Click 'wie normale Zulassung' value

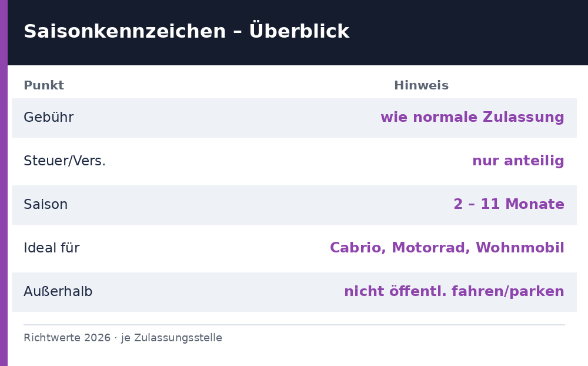pos(473,117)
